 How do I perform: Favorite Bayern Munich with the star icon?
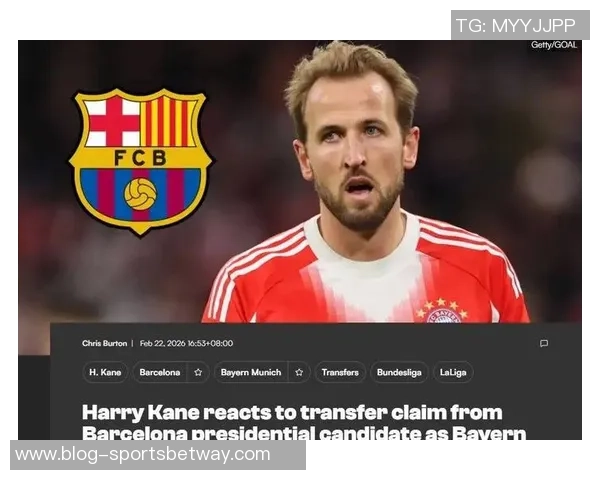tap(299, 372)
